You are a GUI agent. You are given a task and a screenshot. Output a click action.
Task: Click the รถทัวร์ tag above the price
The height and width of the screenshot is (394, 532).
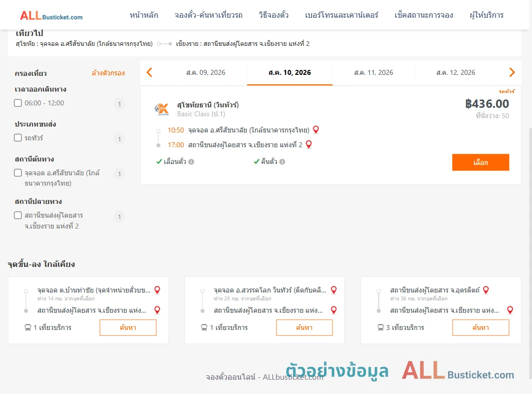(x=506, y=91)
